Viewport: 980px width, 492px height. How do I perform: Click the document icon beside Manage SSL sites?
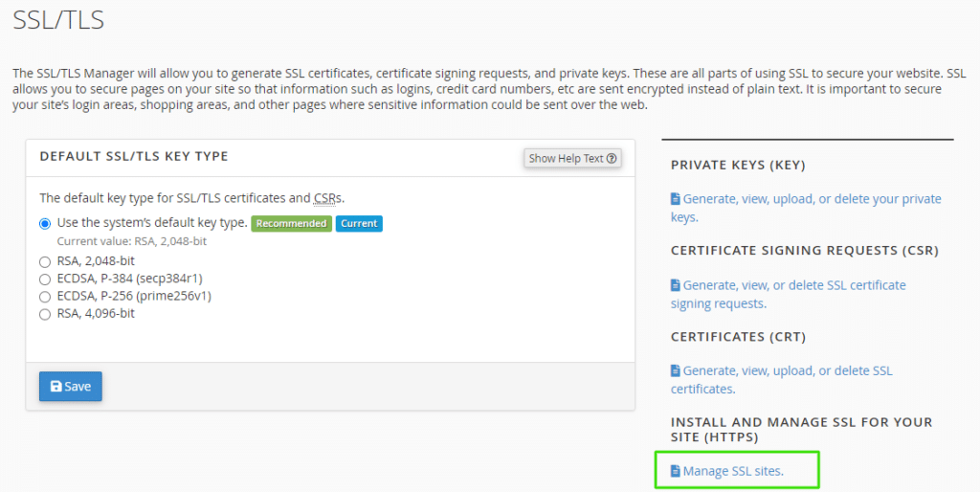coord(675,471)
